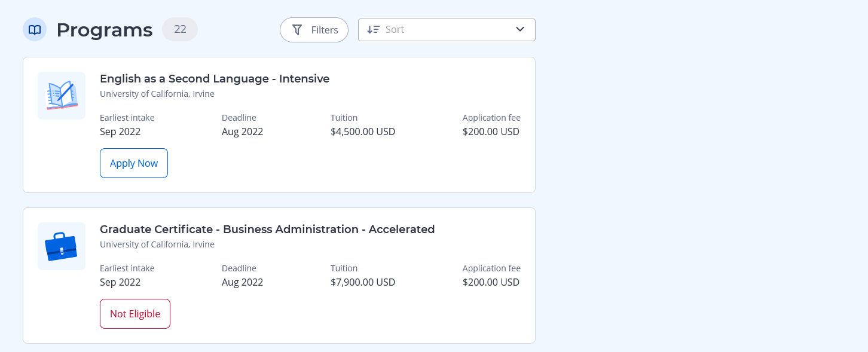868x352 pixels.
Task: Open the Sort dropdown
Action: (x=446, y=30)
